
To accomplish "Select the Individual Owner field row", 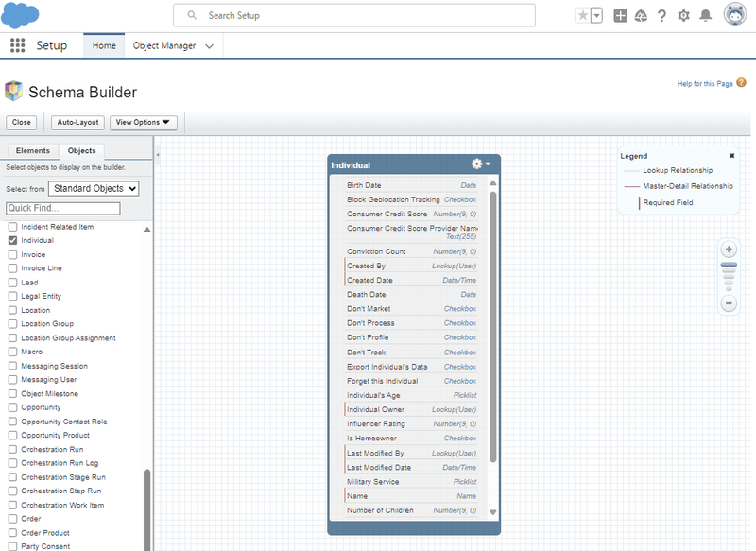I will [x=411, y=409].
